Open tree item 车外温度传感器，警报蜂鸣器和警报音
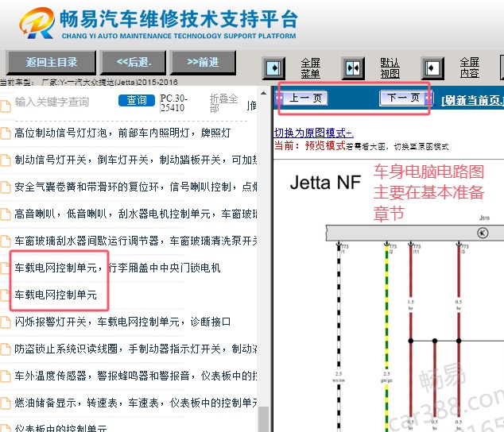This screenshot has height=432, width=504. point(135,376)
